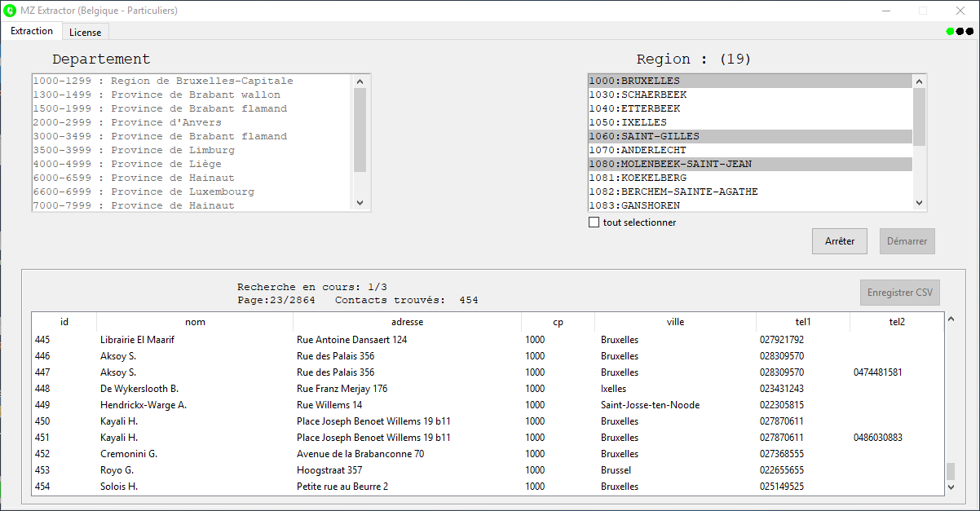Viewport: 980px width, 511px height.
Task: Click the Departement list scrollbar thumb
Action: tap(360, 130)
